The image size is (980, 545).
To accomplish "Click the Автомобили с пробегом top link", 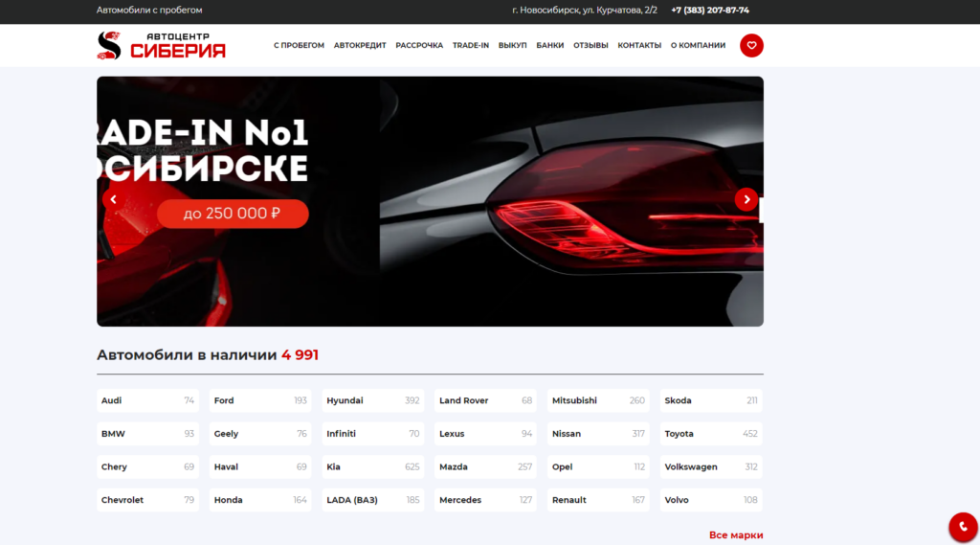I will (149, 10).
